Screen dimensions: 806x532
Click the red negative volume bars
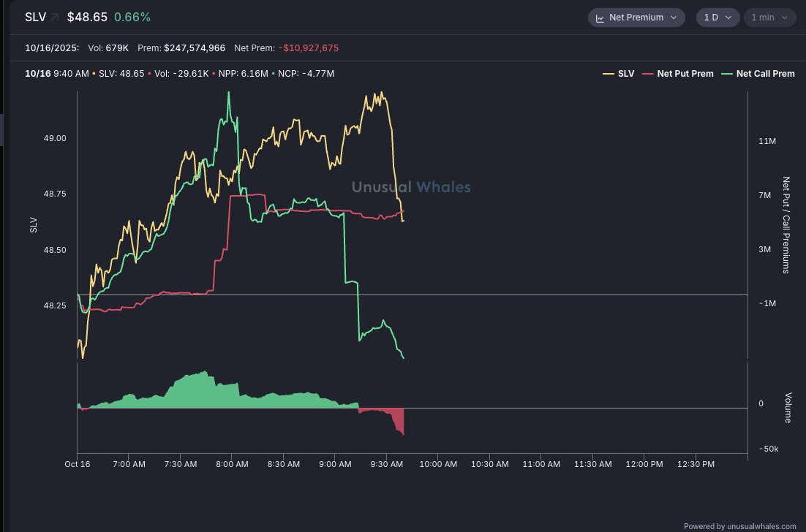(395, 418)
